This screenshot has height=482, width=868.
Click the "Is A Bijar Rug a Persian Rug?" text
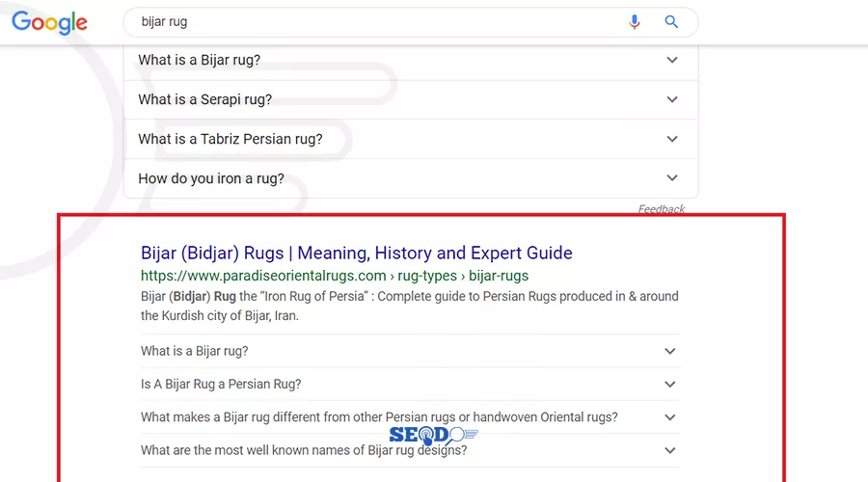pyautogui.click(x=221, y=384)
